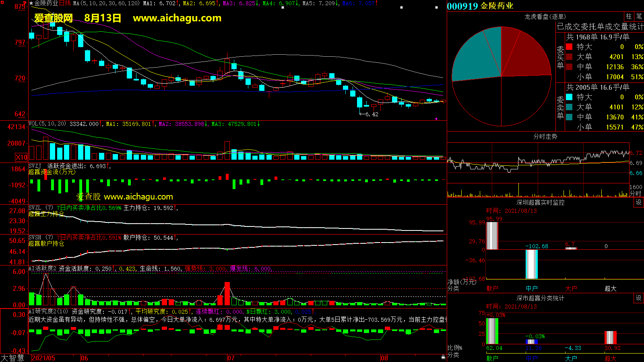Viewport: 644px width, 362px height.
Task: Toggle the 笔 per-trade view button
Action: pos(639,16)
